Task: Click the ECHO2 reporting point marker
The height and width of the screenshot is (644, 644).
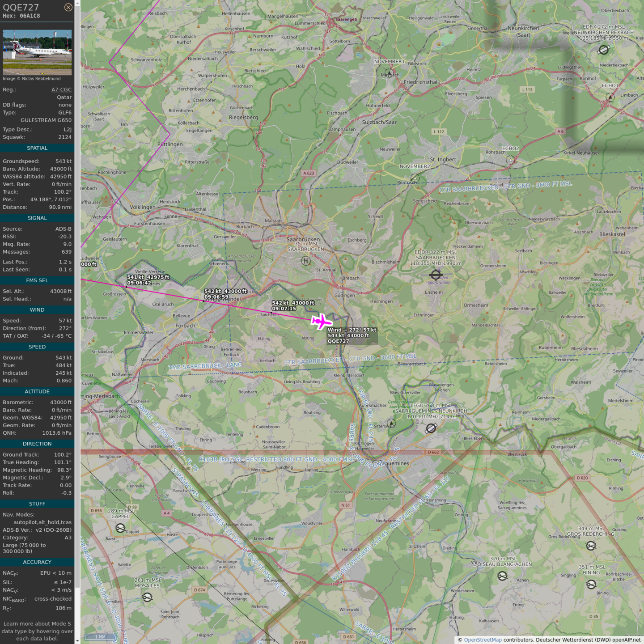Action: click(x=510, y=160)
